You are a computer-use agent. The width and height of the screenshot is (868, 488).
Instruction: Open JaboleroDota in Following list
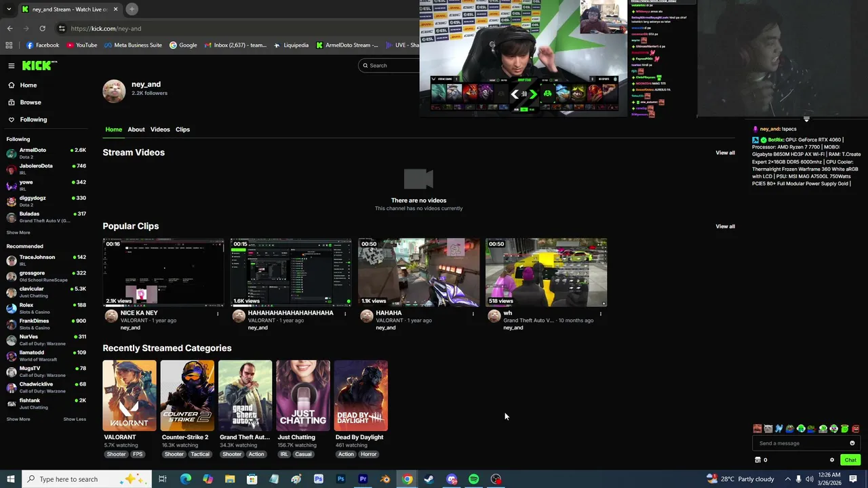45,169
